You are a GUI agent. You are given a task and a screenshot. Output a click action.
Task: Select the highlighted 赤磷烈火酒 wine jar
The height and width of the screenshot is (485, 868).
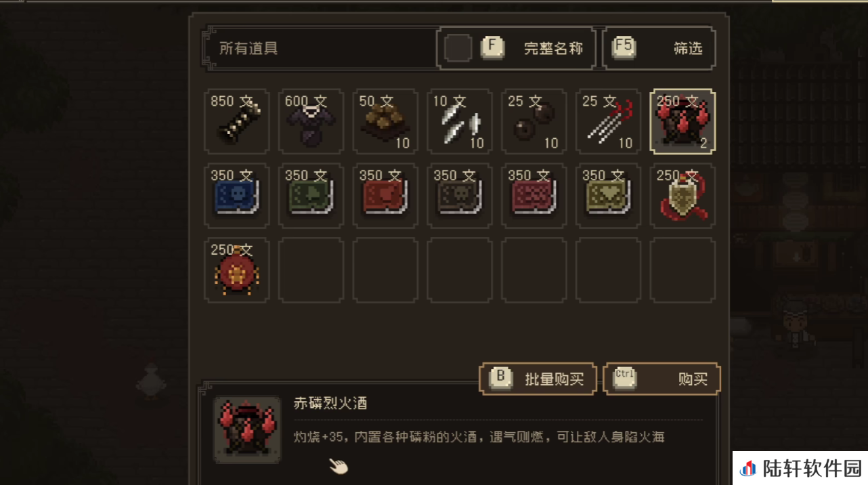(682, 122)
